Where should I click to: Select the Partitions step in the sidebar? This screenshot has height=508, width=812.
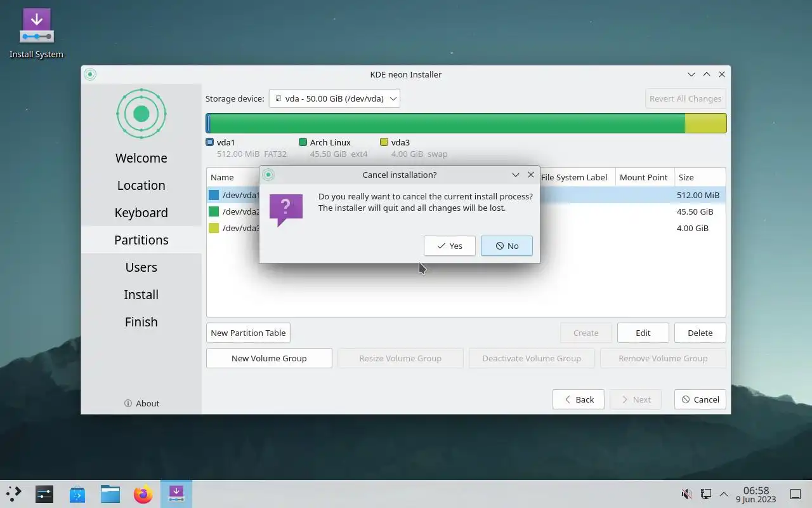pyautogui.click(x=141, y=240)
